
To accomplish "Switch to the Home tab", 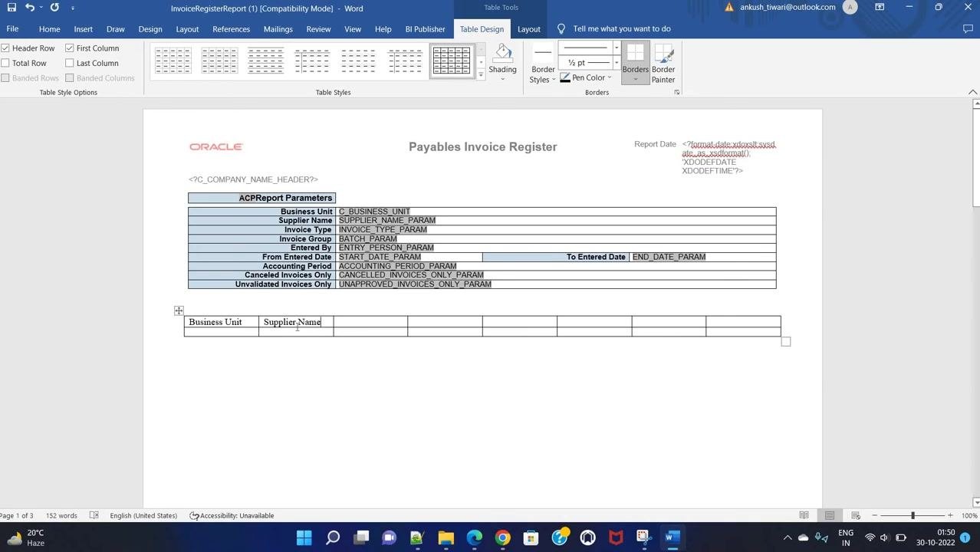I will click(x=49, y=29).
